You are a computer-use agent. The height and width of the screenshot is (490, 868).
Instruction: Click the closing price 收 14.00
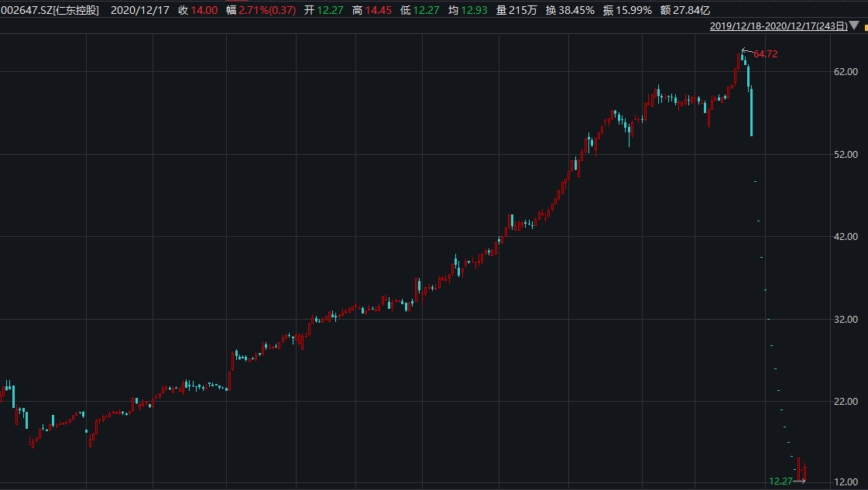[x=197, y=10]
